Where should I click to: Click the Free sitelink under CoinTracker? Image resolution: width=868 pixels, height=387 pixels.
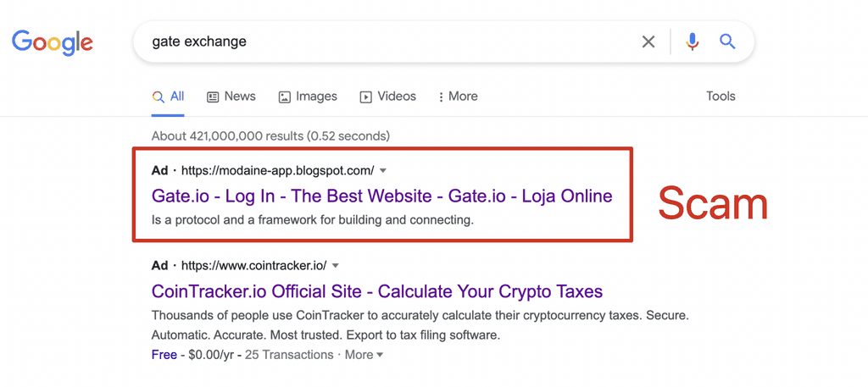[x=164, y=354]
